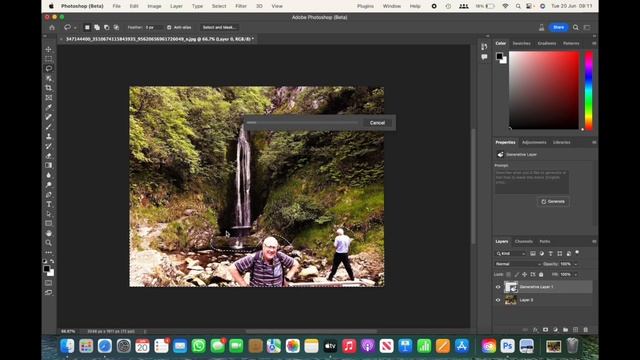Select the Spot Healing Brush tool
The width and height of the screenshot is (640, 360).
[x=49, y=117]
